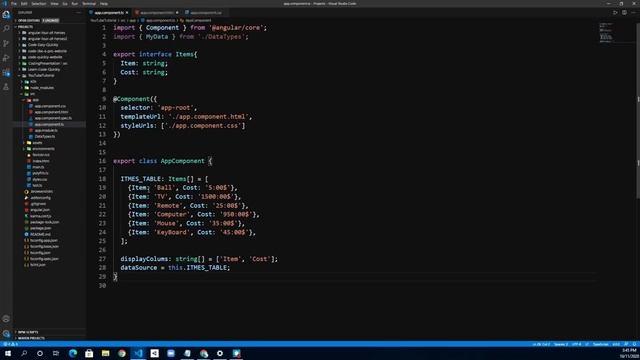Screen dimensions: 640x360
Task: Expand the Learn-Code-Quickly folder
Action: 44,69
